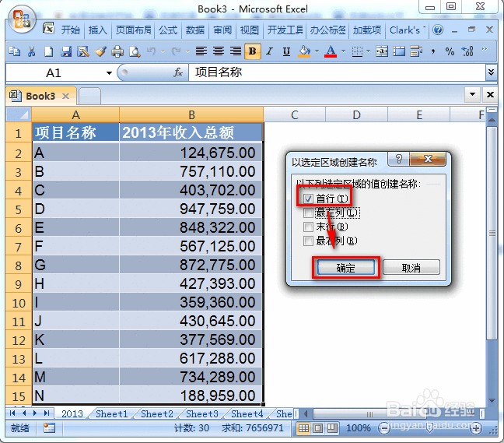504x443 pixels.
Task: Check the 最左列 checkbox
Action: pyautogui.click(x=308, y=213)
